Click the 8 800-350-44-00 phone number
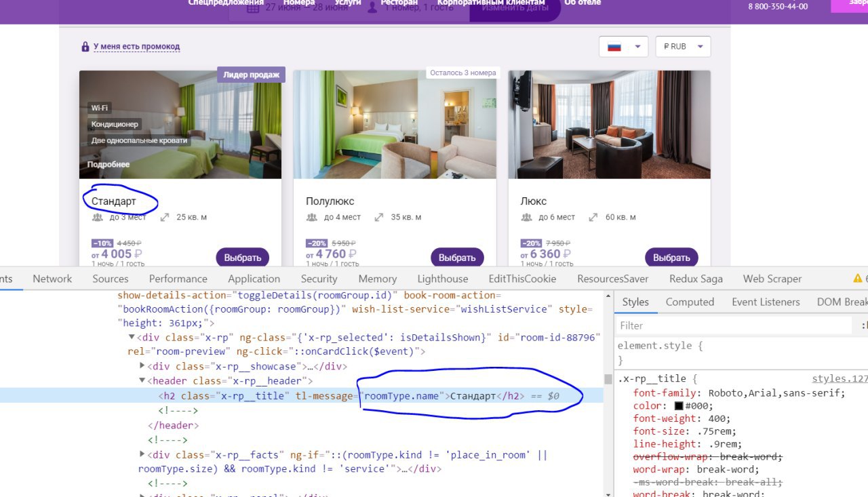 click(x=778, y=6)
